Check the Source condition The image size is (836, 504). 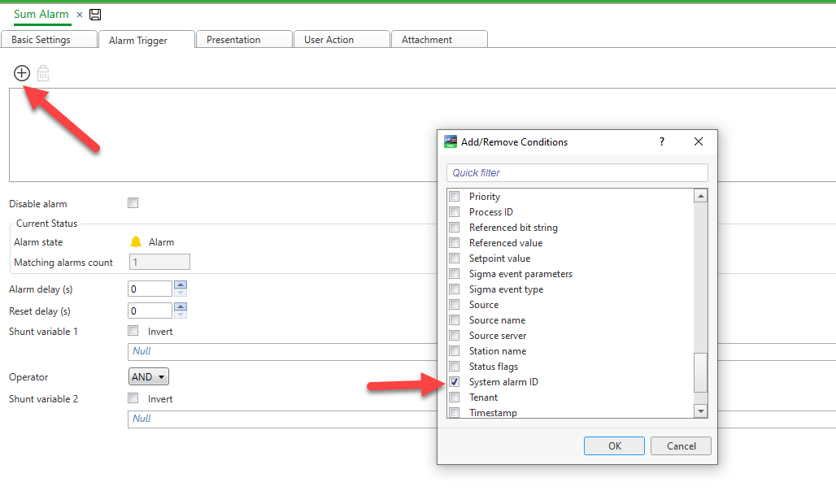(455, 304)
